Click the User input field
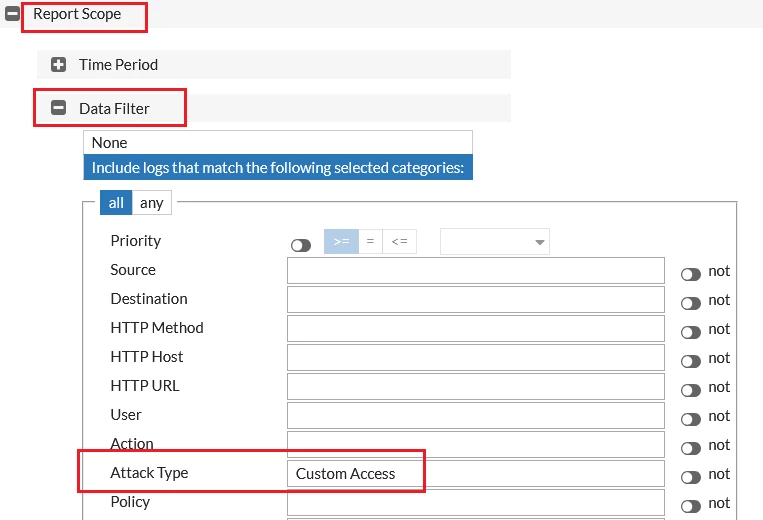Image resolution: width=763 pixels, height=520 pixels. (x=476, y=415)
